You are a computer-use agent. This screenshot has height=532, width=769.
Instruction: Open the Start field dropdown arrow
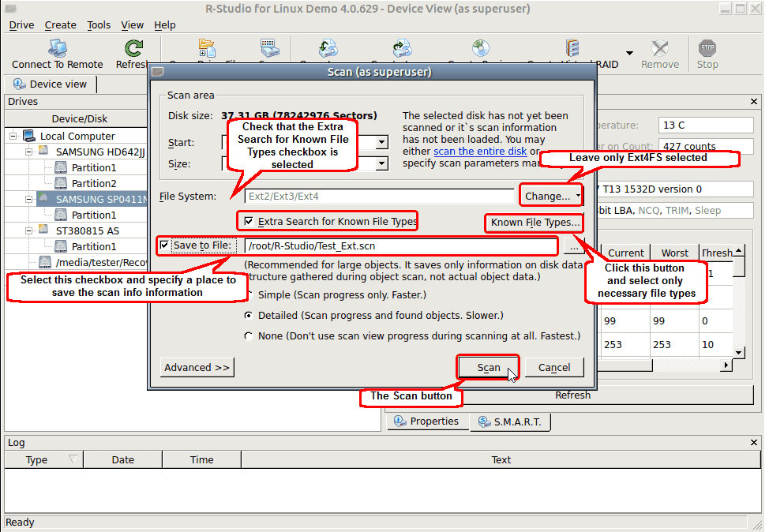pyautogui.click(x=381, y=142)
